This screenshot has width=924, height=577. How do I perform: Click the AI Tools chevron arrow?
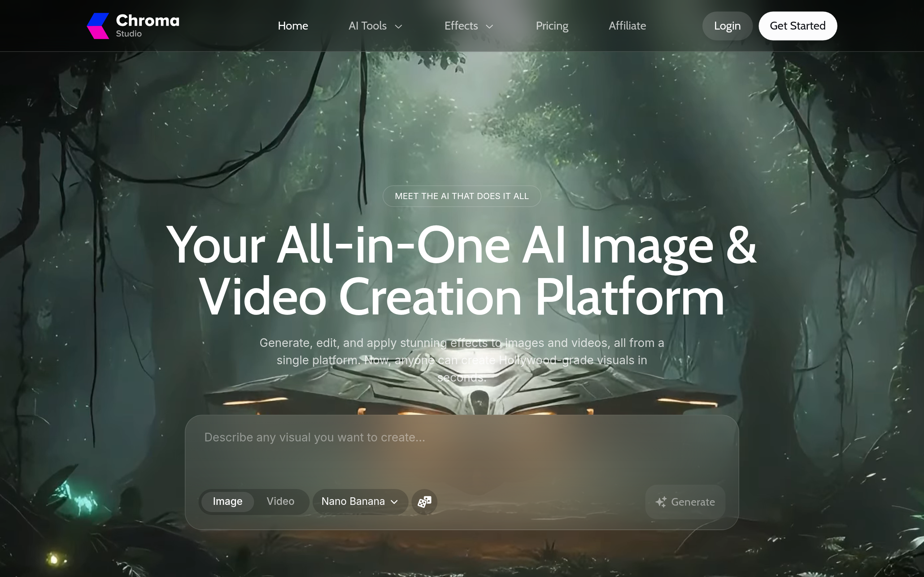398,26
